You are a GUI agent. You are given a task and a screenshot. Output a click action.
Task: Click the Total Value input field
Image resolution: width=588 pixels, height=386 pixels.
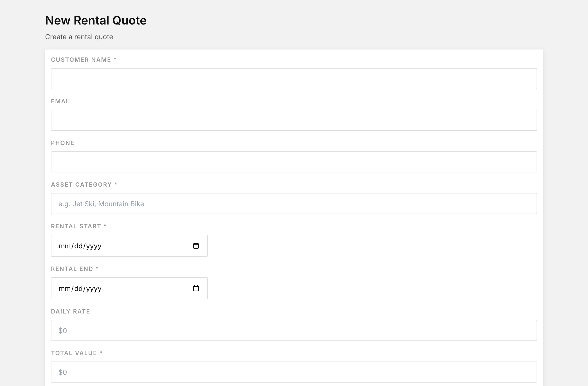click(294, 372)
